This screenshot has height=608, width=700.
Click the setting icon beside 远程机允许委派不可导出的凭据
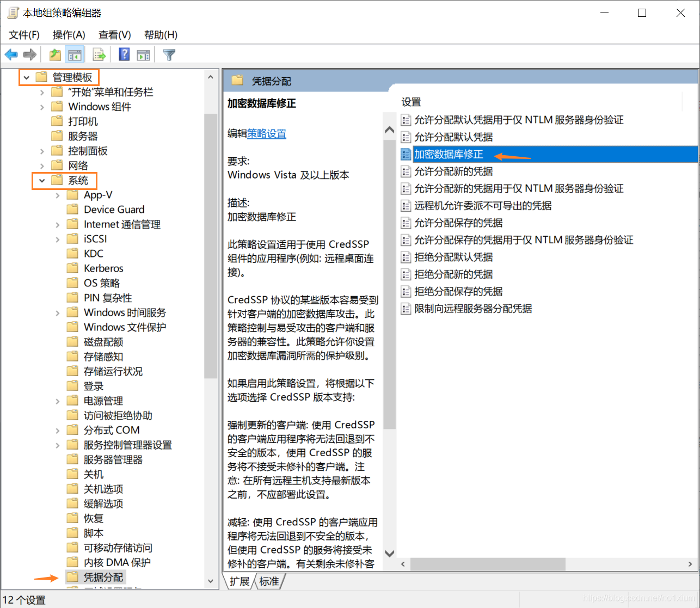pyautogui.click(x=406, y=206)
